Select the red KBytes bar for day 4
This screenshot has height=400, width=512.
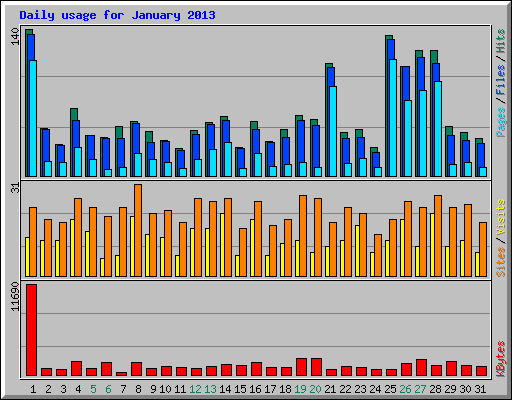[x=77, y=368]
